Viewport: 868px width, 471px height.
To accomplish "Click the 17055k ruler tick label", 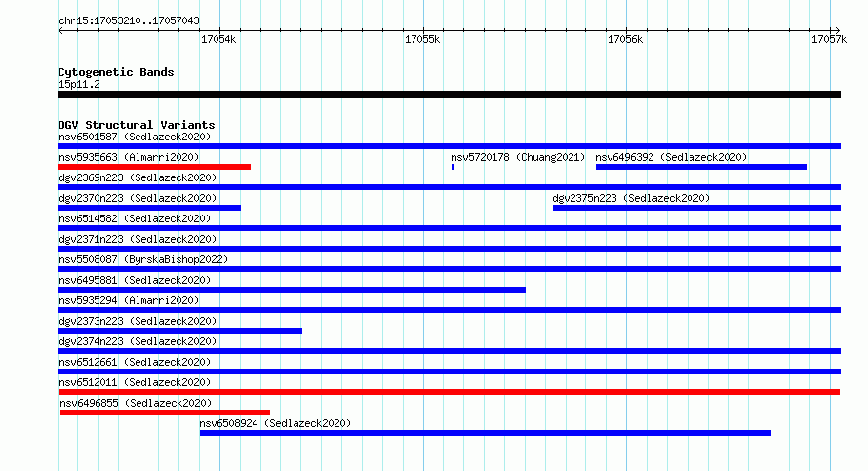I will tap(422, 39).
